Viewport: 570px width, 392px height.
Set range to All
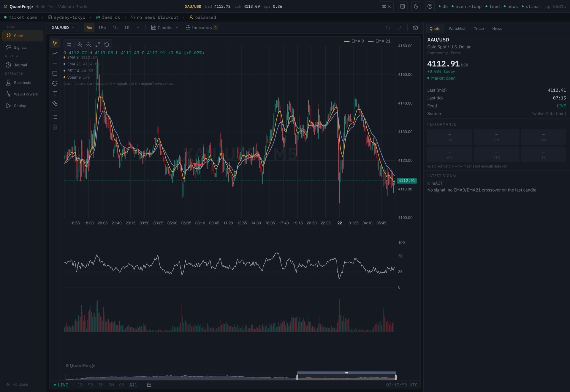(x=133, y=385)
